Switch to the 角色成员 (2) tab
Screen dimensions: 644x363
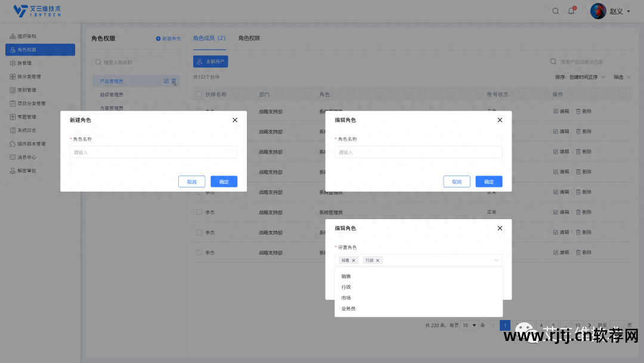click(x=209, y=38)
